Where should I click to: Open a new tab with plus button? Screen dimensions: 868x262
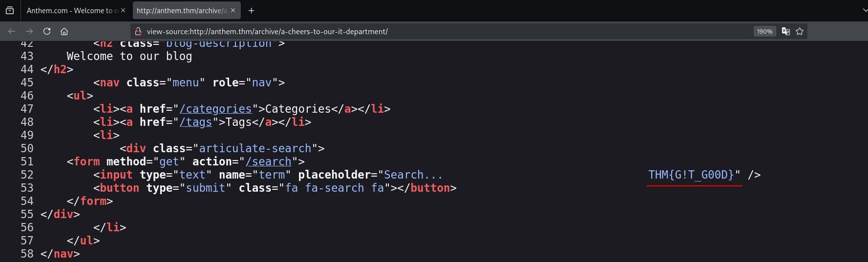point(251,10)
